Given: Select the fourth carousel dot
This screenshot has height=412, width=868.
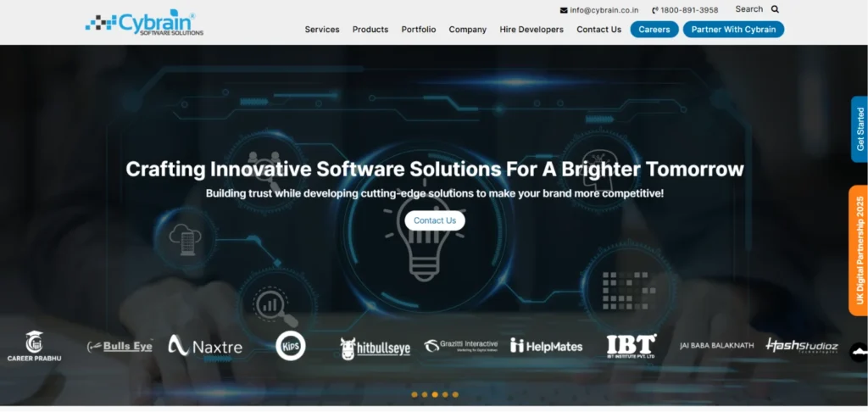Looking at the screenshot, I should [445, 395].
